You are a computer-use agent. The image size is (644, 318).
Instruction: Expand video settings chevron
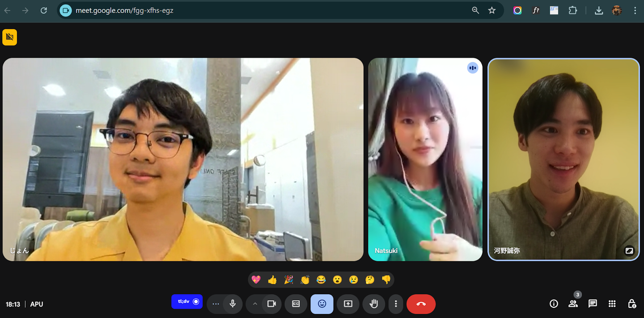point(255,304)
